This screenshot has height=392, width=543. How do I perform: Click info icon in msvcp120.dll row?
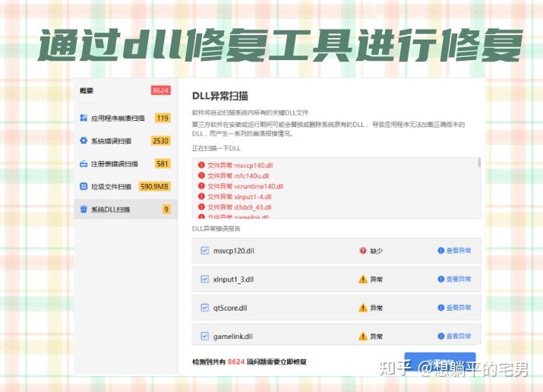tap(440, 251)
